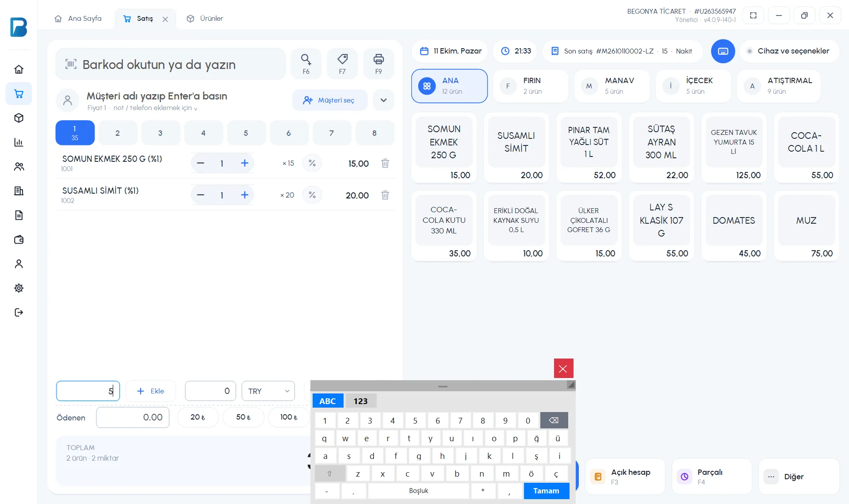This screenshot has height=504, width=849.
Task: Open the products box icon in sidebar
Action: click(x=19, y=118)
